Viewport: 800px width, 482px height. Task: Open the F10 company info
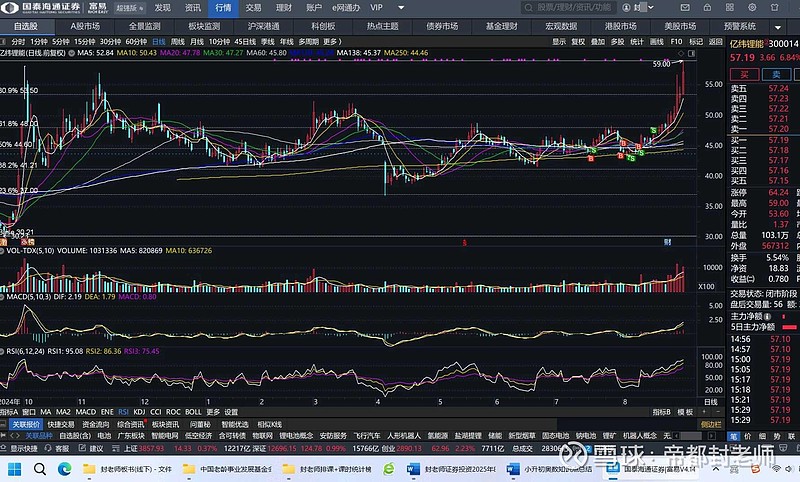point(676,42)
